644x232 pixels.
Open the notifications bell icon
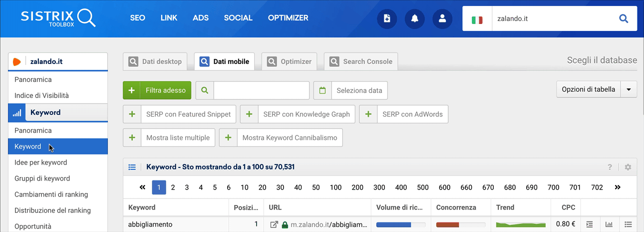click(414, 18)
